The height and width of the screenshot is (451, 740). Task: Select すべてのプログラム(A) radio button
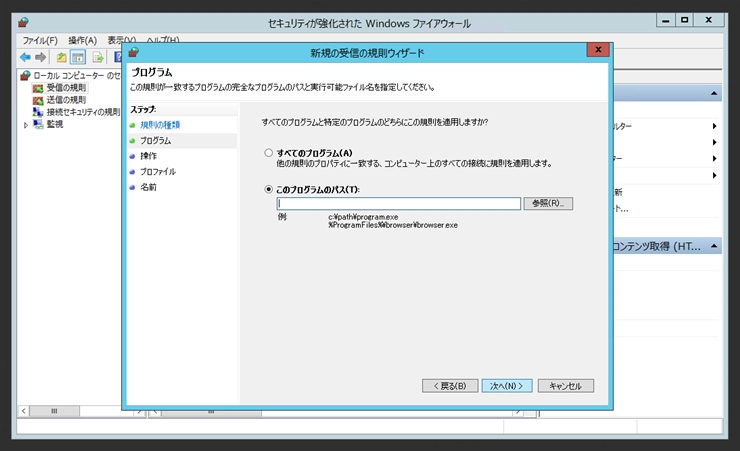pyautogui.click(x=269, y=153)
